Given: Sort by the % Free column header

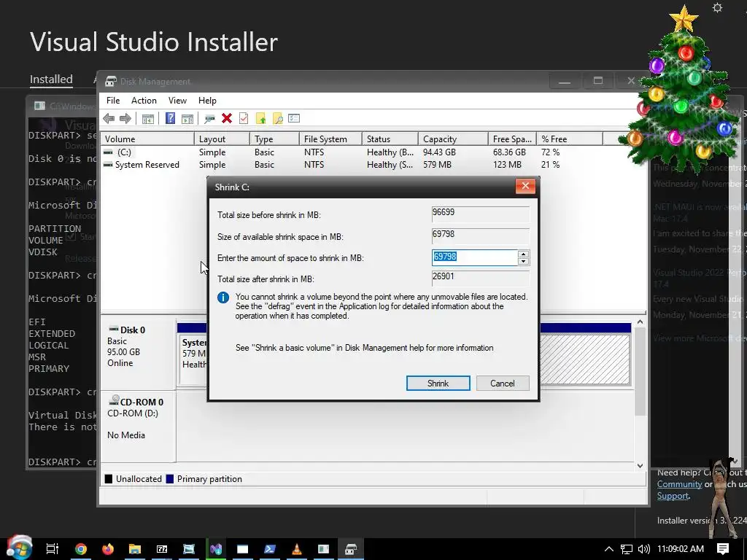Looking at the screenshot, I should [x=570, y=139].
